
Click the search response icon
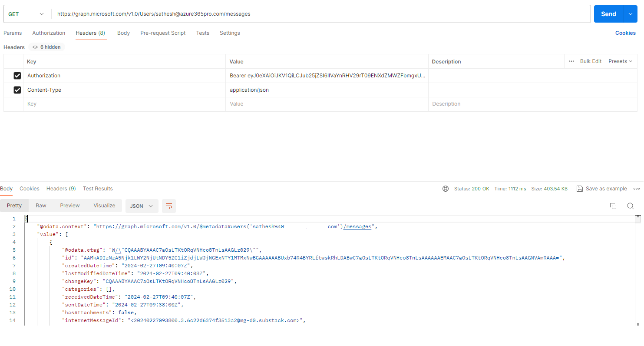point(630,206)
